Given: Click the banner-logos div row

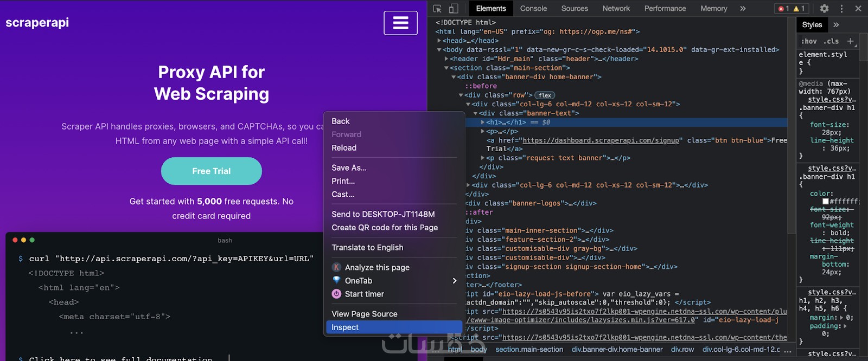Looking at the screenshot, I should (531, 203).
